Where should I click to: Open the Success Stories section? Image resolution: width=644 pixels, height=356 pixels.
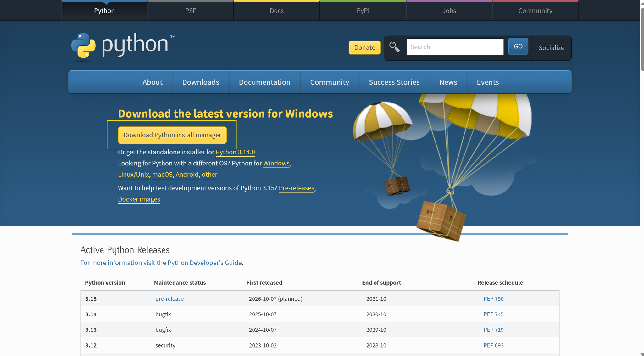tap(394, 82)
